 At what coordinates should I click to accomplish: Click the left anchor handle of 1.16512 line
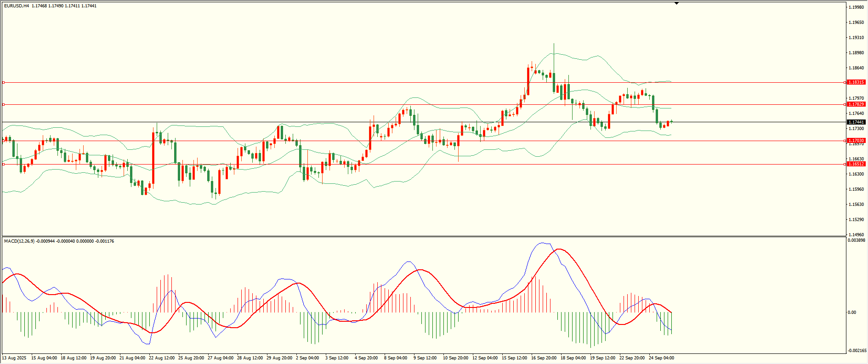pyautogui.click(x=3, y=164)
